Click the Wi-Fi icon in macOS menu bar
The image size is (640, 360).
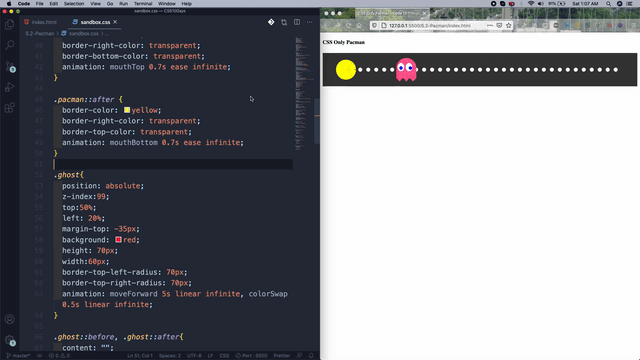[531, 4]
